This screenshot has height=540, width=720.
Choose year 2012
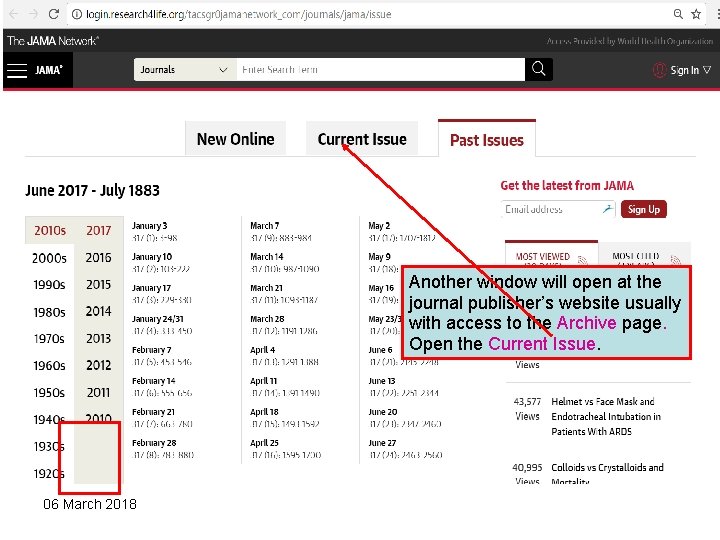(x=99, y=366)
